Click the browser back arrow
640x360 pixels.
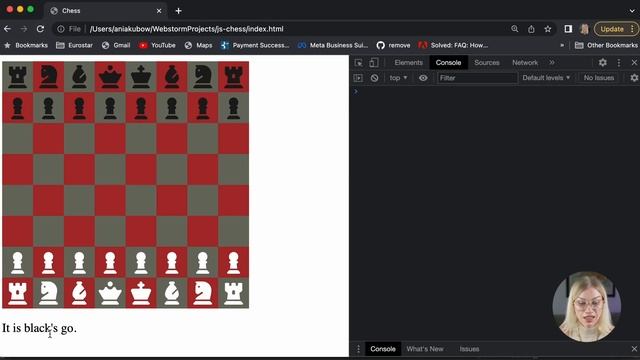[x=7, y=29]
